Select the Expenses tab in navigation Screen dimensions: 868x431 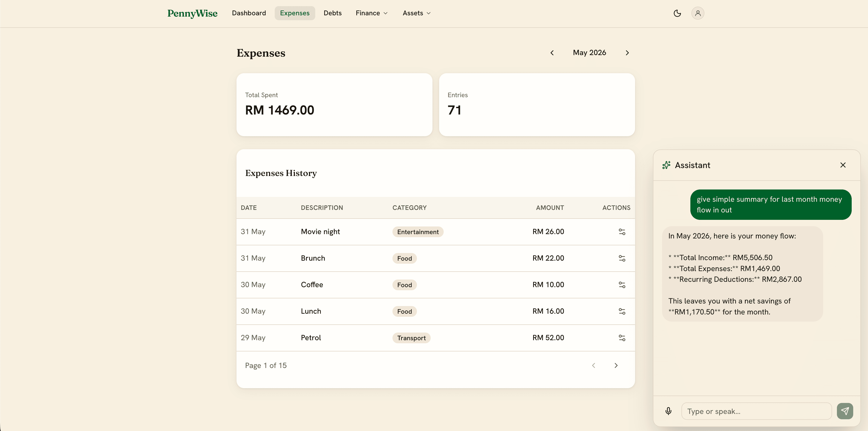(x=295, y=13)
